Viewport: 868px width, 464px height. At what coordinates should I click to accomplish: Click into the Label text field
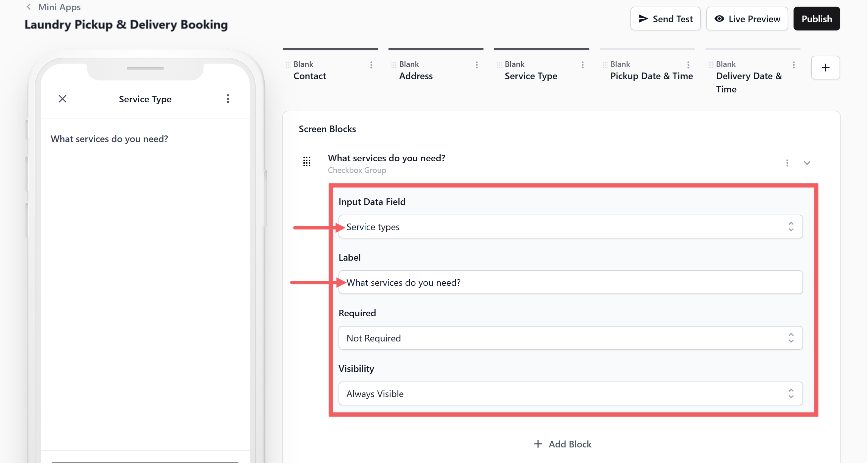(570, 282)
